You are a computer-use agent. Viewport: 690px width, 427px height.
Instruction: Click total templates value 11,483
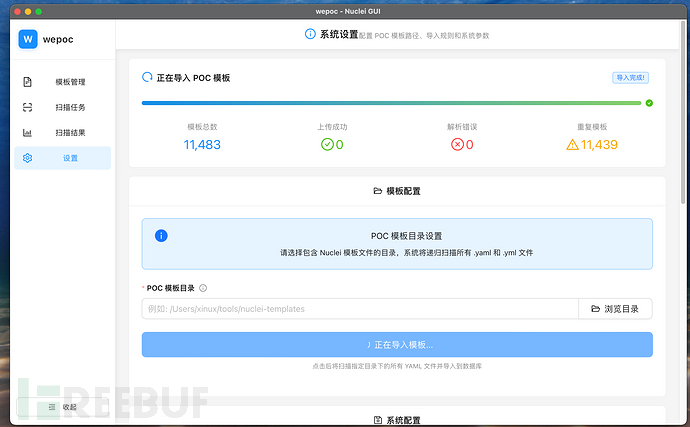pos(202,144)
